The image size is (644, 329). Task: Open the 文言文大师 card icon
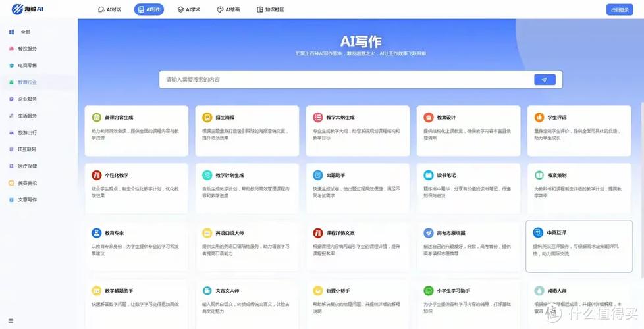[x=207, y=291]
